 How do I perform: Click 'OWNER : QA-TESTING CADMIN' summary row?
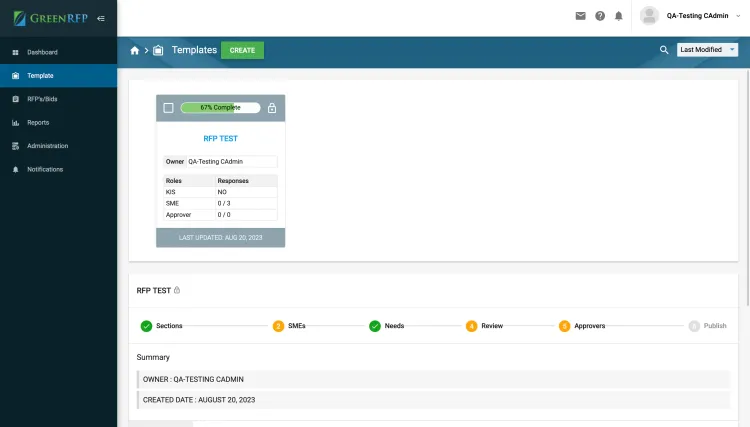click(x=434, y=379)
